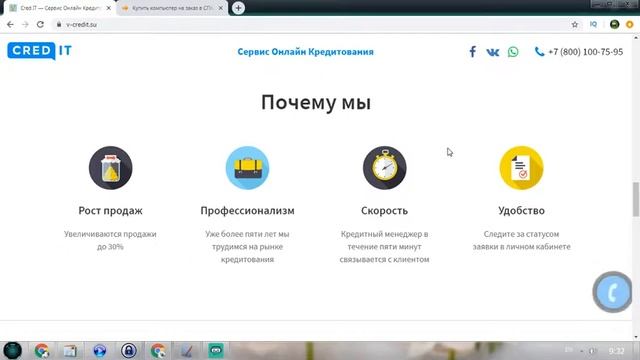
Task: Switch to the 'Купить компьютер' tab
Action: point(171,8)
